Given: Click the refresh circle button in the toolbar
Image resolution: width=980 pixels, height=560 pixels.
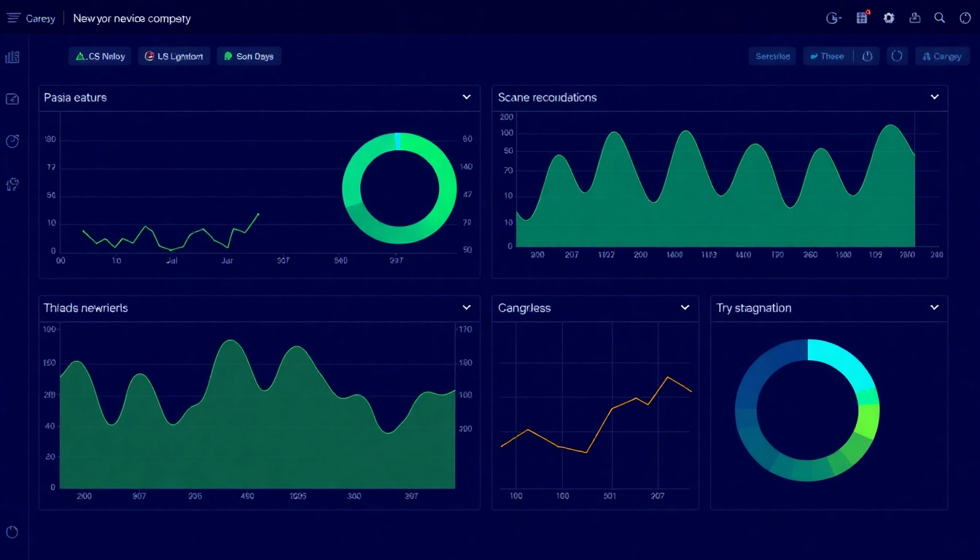Looking at the screenshot, I should pos(897,55).
